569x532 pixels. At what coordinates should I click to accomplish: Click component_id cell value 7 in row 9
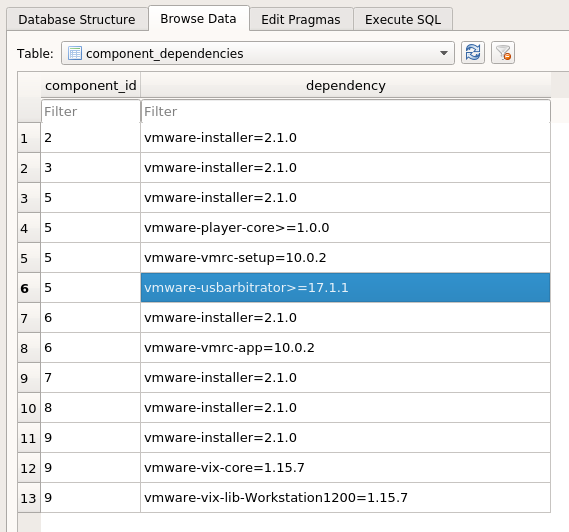(x=91, y=378)
